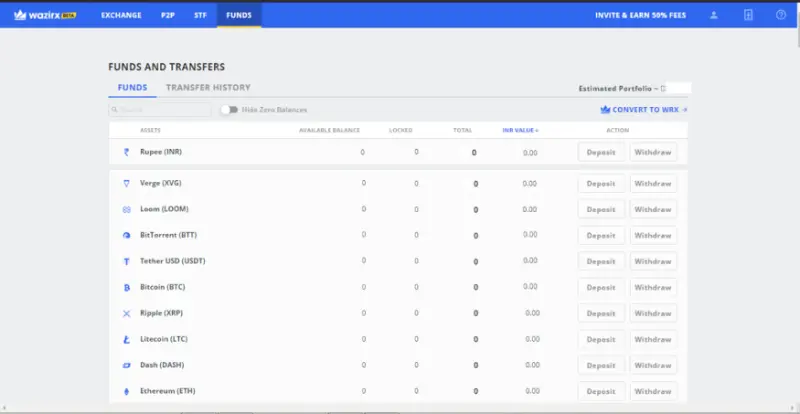Click the crown icon beside Convert to WRX
The image size is (800, 414).
pos(605,109)
